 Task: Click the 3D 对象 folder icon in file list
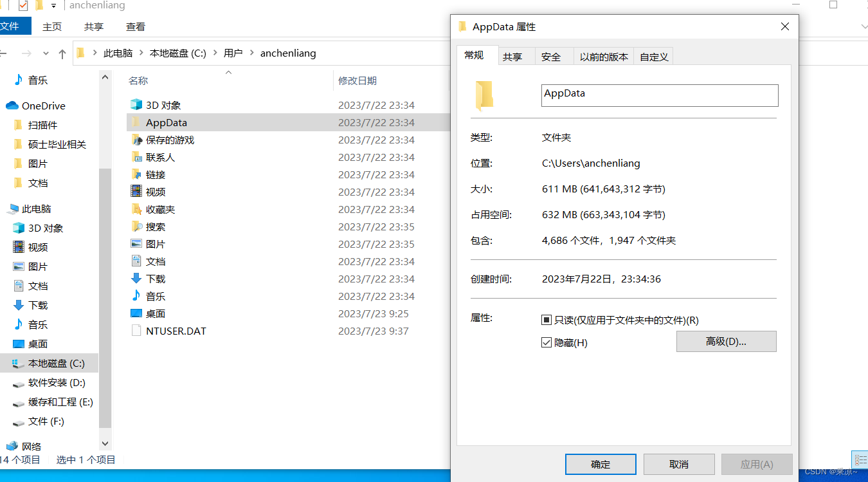point(136,105)
